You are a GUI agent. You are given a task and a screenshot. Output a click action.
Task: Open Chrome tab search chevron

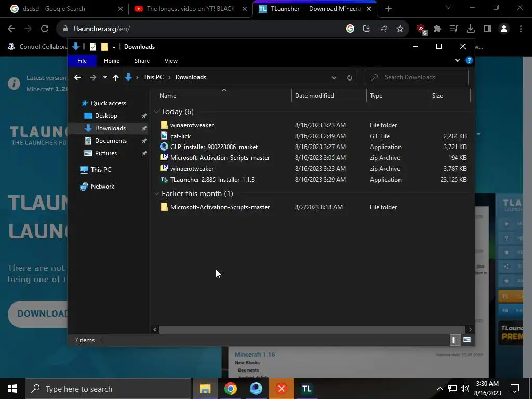(448, 7)
